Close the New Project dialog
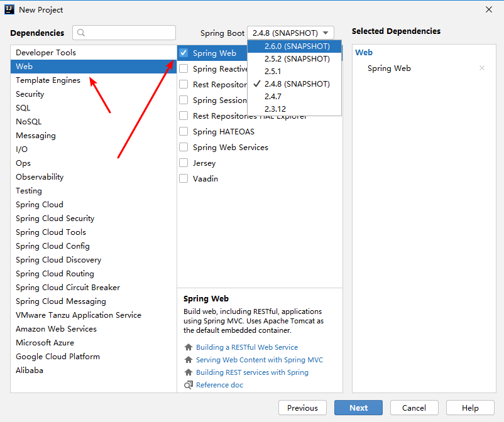This screenshot has width=504, height=422. pyautogui.click(x=489, y=9)
